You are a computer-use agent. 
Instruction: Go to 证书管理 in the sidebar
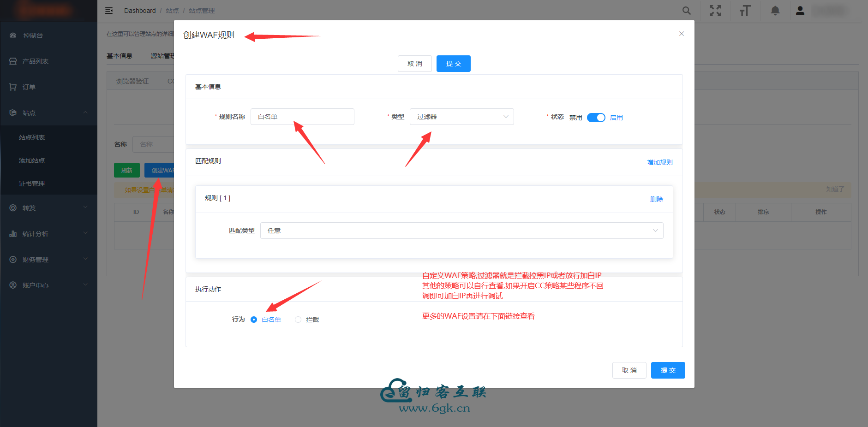(32, 184)
